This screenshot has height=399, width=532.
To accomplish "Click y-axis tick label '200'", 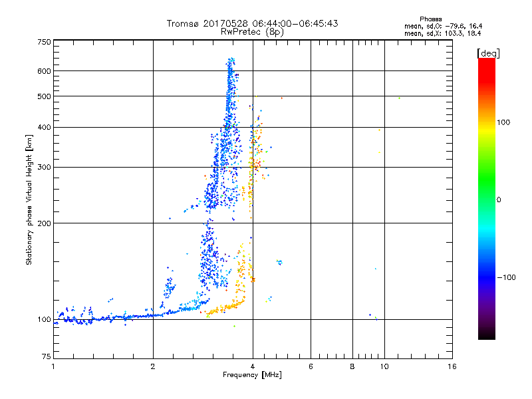I will (45, 223).
